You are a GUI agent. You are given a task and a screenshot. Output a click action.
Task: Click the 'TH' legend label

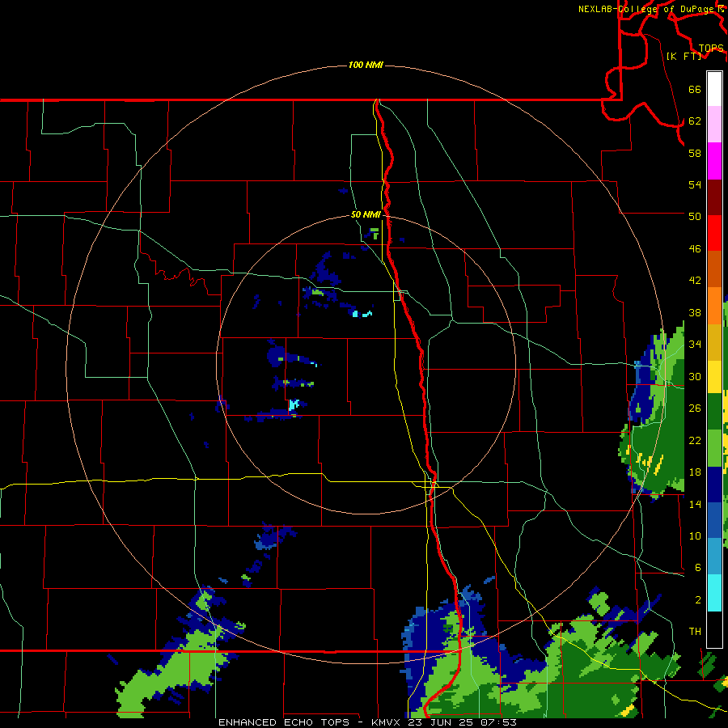coord(695,632)
